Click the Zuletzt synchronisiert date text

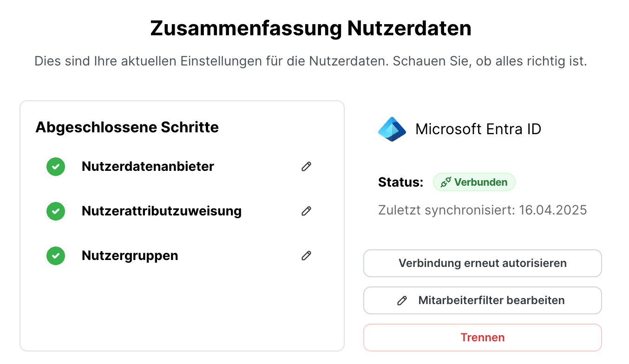click(482, 210)
